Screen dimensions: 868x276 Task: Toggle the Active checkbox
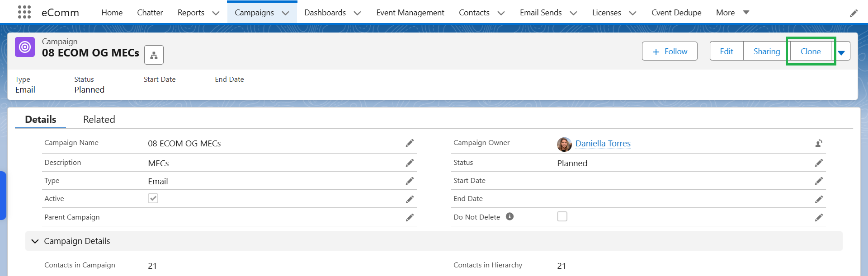tap(153, 198)
